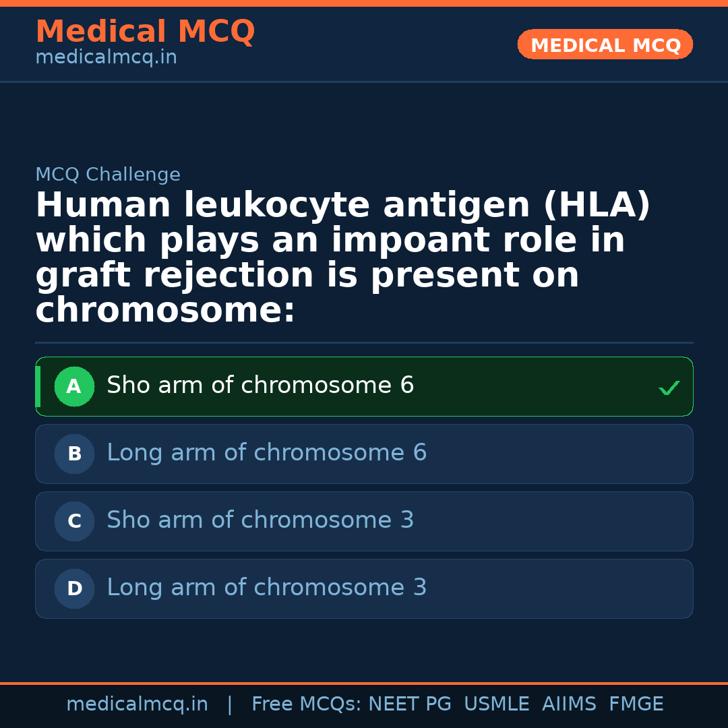The height and width of the screenshot is (728, 728).
Task: Select FMGE in the footer
Action: (636, 704)
